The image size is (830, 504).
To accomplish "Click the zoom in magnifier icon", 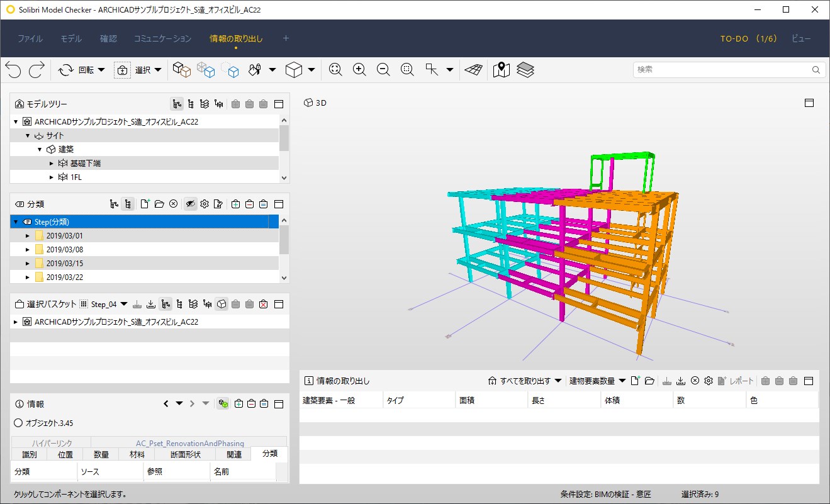I will (359, 70).
